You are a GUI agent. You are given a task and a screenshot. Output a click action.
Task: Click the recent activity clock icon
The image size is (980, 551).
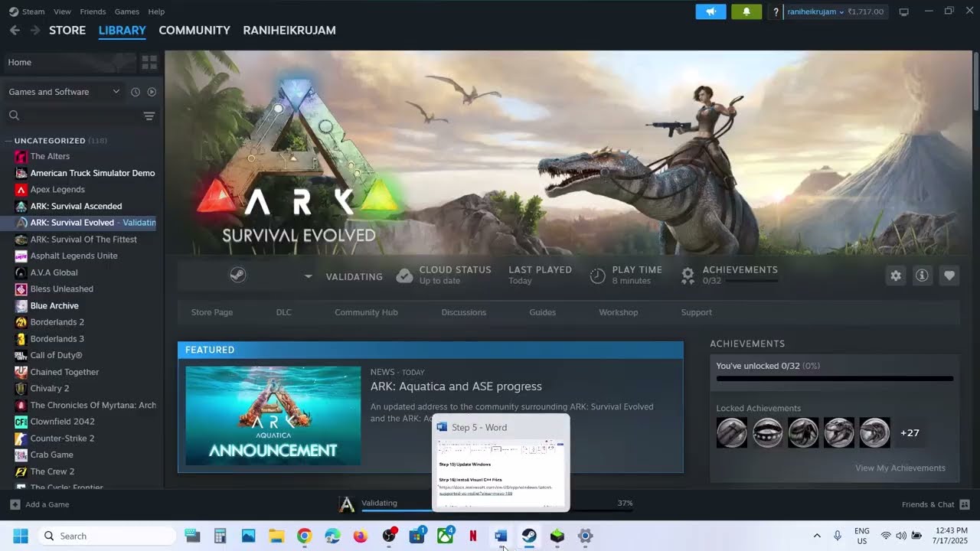click(136, 92)
